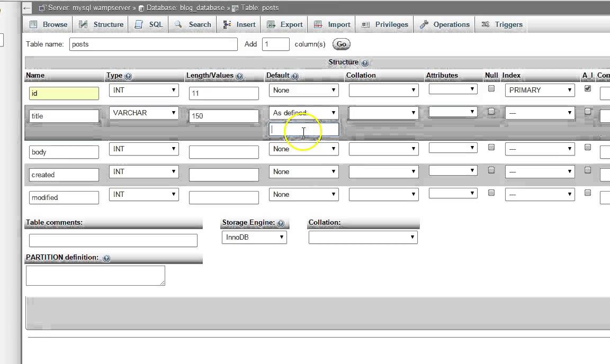Toggle Null checkbox for id column
Image resolution: width=610 pixels, height=364 pixels.
click(491, 88)
